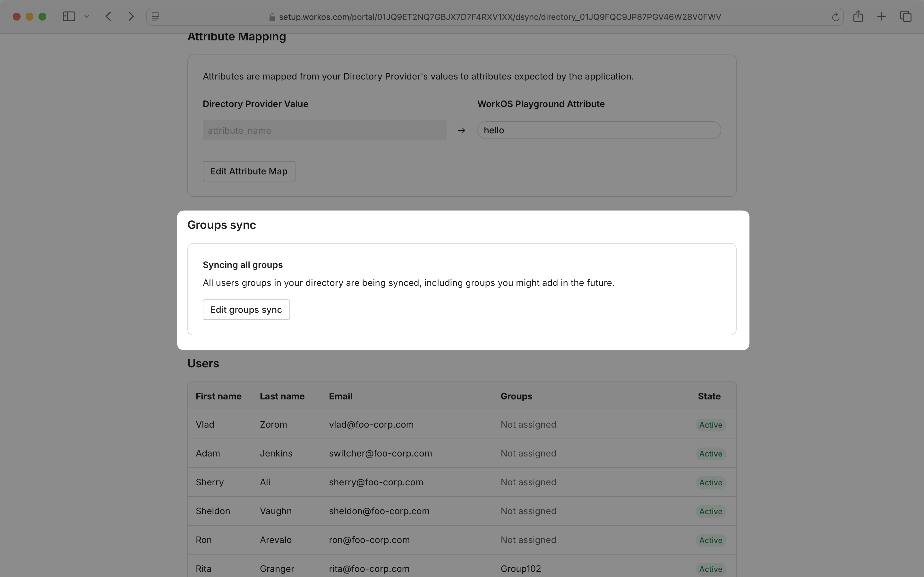Click the Edit Attribute Map button

pyautogui.click(x=249, y=171)
